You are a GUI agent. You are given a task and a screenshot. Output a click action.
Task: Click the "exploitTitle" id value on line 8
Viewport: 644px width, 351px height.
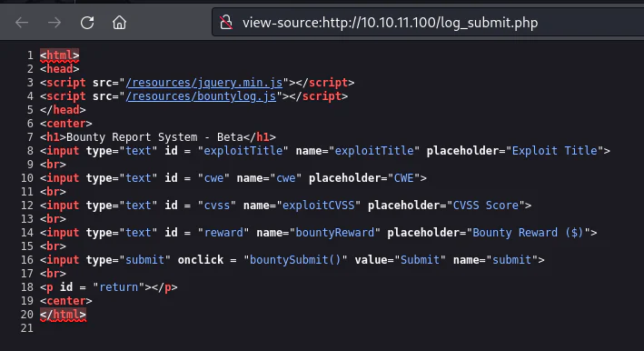(243, 150)
